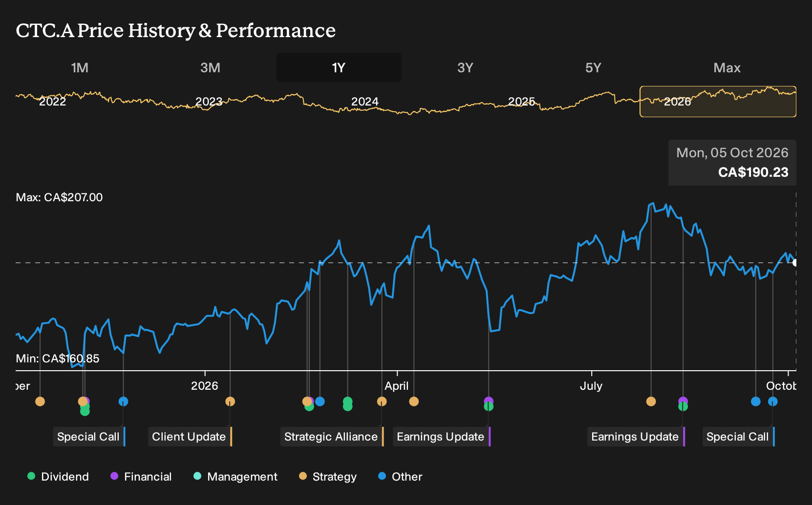Open the Special Call label beside Client Update

click(89, 437)
